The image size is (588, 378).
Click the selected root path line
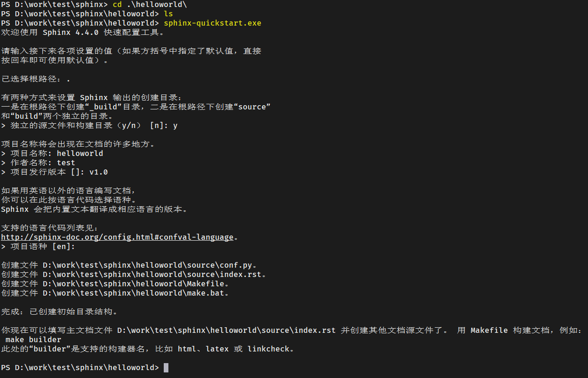pos(36,79)
